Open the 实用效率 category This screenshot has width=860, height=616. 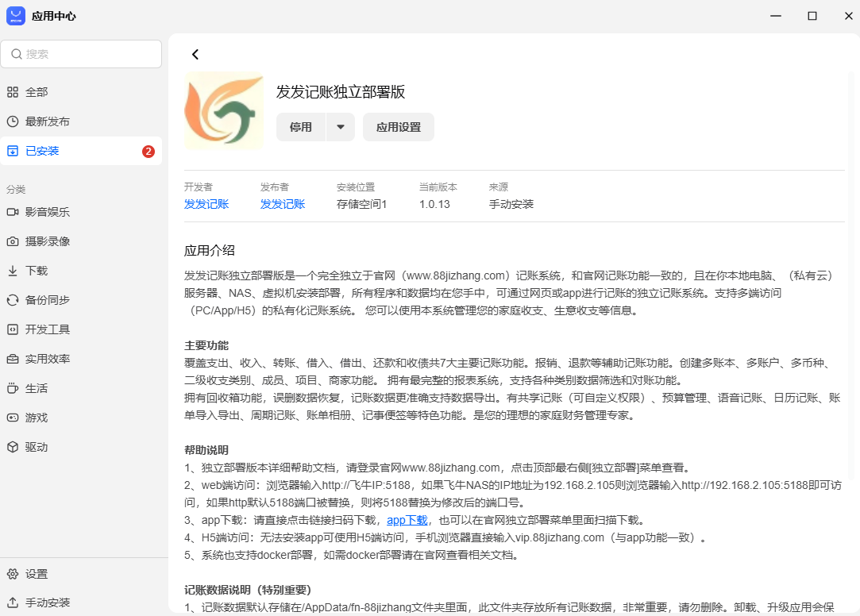click(x=81, y=359)
